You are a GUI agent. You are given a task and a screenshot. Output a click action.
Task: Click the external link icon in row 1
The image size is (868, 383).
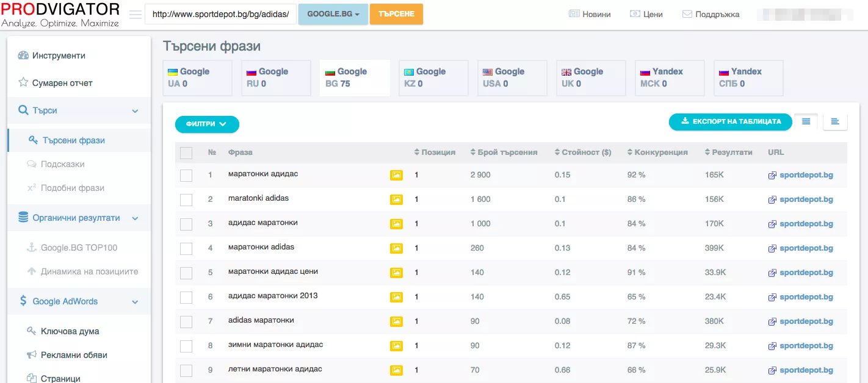772,176
